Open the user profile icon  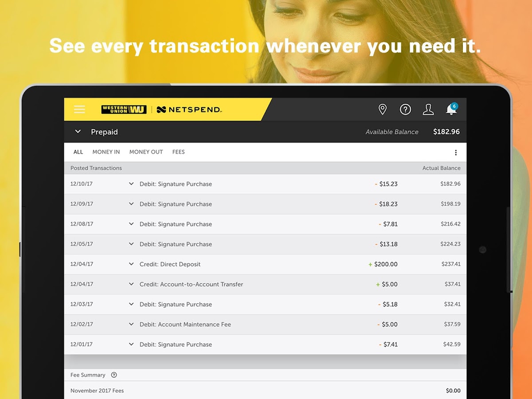coord(428,110)
